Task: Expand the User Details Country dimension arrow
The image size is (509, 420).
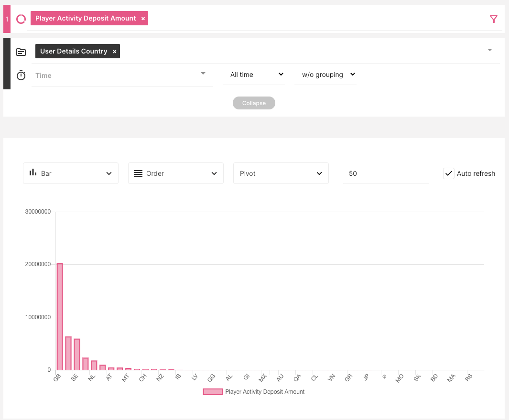Action: pyautogui.click(x=489, y=50)
